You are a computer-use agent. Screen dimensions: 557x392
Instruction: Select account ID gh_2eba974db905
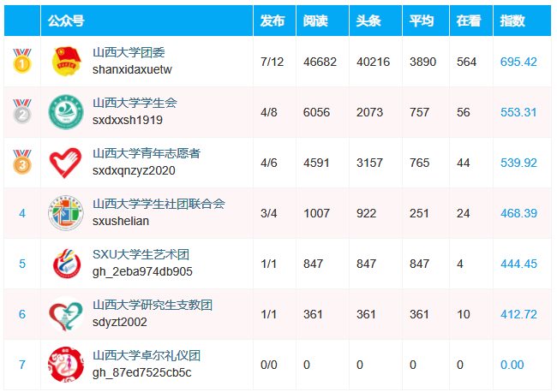[142, 271]
